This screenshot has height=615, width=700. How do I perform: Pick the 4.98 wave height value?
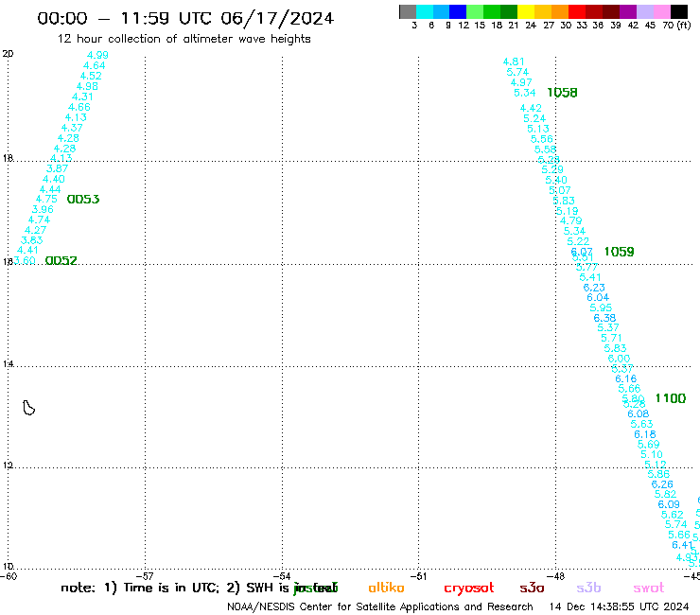87,86
